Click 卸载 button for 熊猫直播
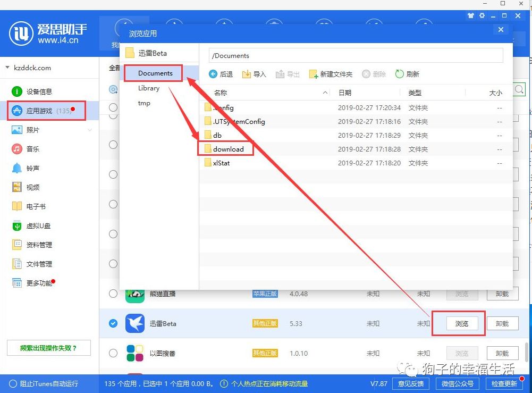This screenshot has height=393, width=532. coord(502,294)
